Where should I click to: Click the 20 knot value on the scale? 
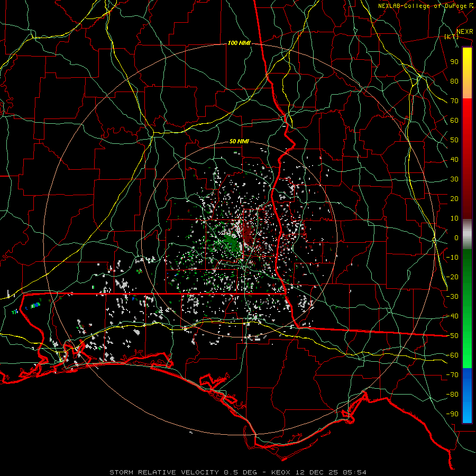coord(454,199)
